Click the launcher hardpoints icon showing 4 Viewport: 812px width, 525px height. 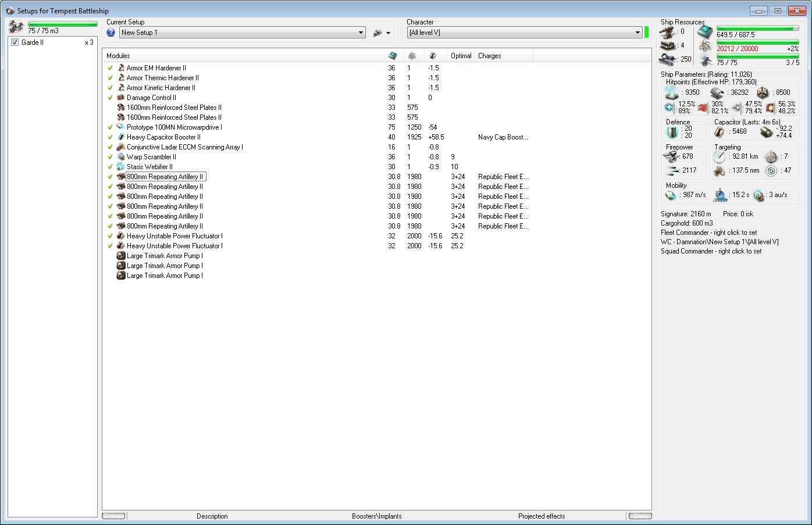(x=667, y=45)
